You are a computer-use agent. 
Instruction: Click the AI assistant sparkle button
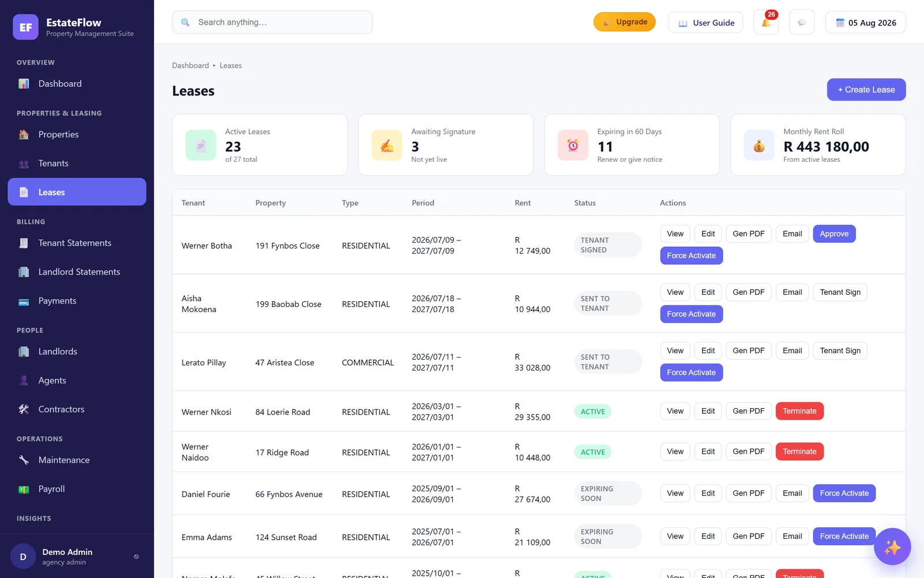coord(892,547)
